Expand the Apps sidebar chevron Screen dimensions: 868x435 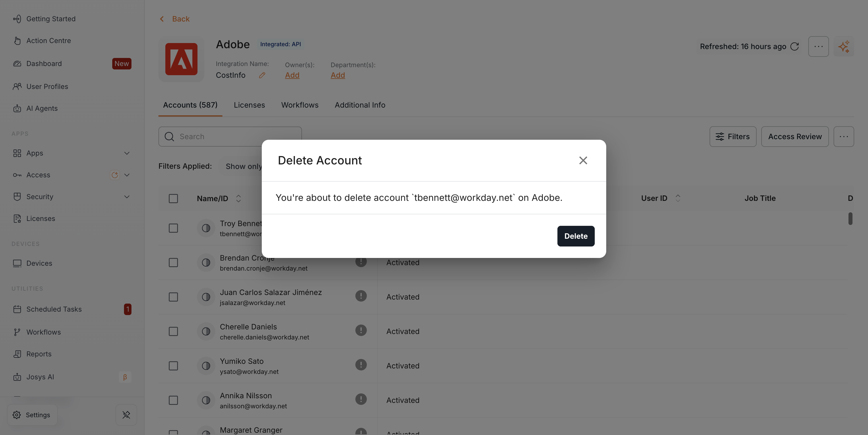tap(127, 153)
